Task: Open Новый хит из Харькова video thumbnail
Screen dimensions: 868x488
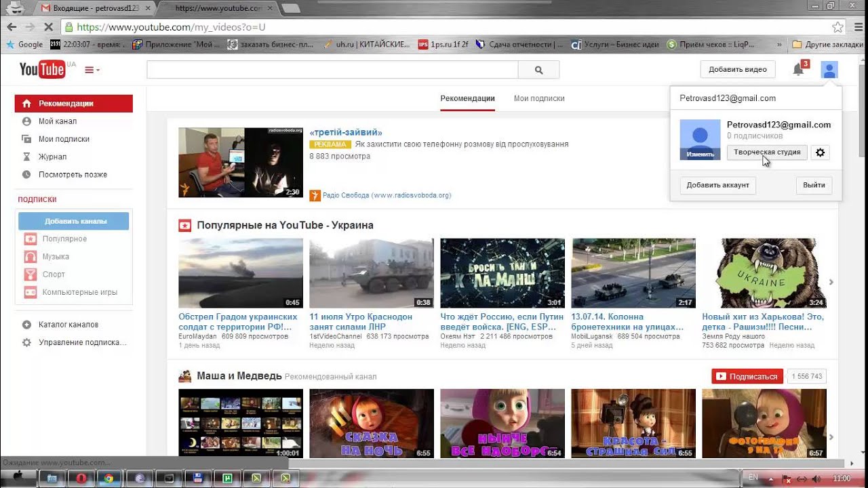Action: pyautogui.click(x=764, y=273)
